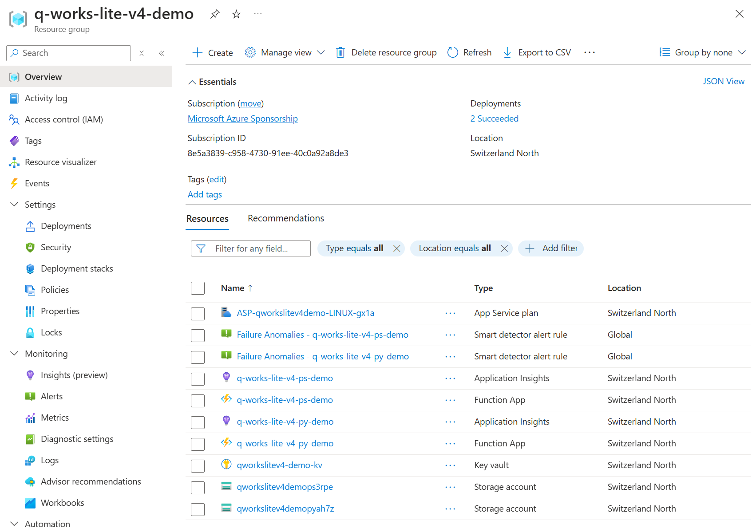Open Metrics under Monitoring
Viewport: 756px width, 532px height.
pos(55,418)
